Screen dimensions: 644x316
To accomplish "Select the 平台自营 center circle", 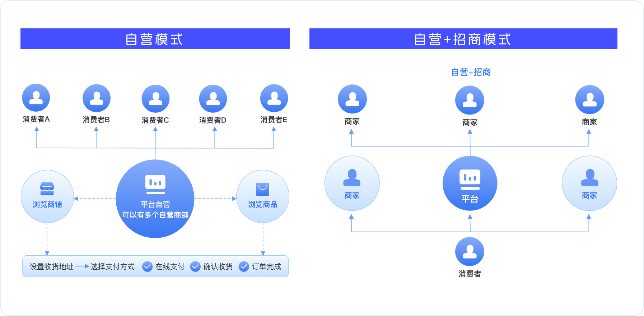I will (x=155, y=199).
